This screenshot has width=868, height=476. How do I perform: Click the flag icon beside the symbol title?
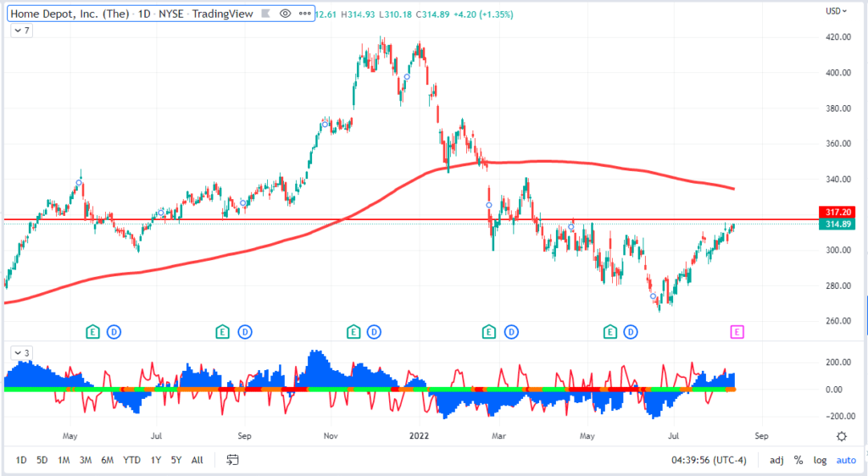[265, 14]
